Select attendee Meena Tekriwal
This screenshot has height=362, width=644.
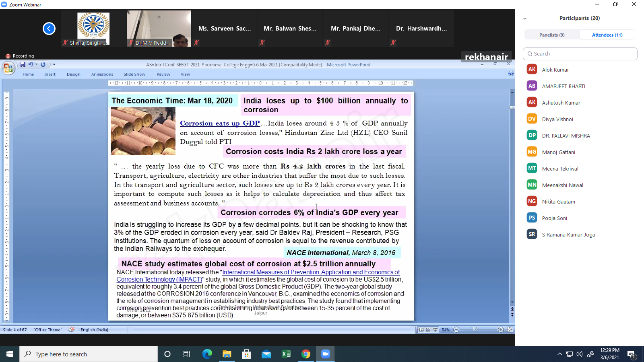(x=580, y=169)
